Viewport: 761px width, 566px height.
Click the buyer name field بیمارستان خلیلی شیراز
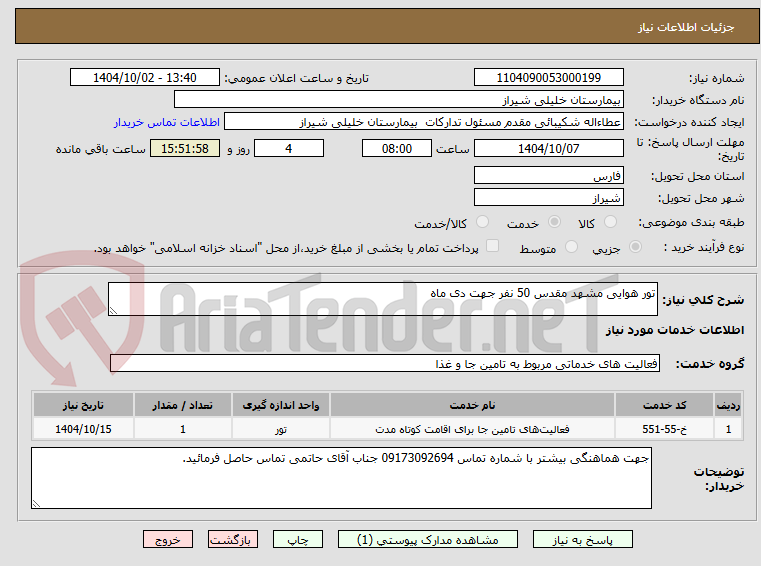(398, 100)
